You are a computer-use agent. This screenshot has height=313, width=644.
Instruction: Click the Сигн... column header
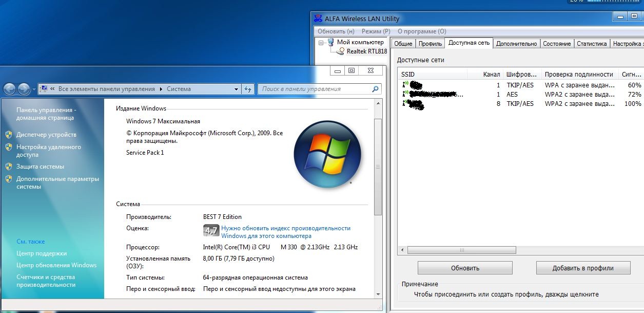[631, 74]
